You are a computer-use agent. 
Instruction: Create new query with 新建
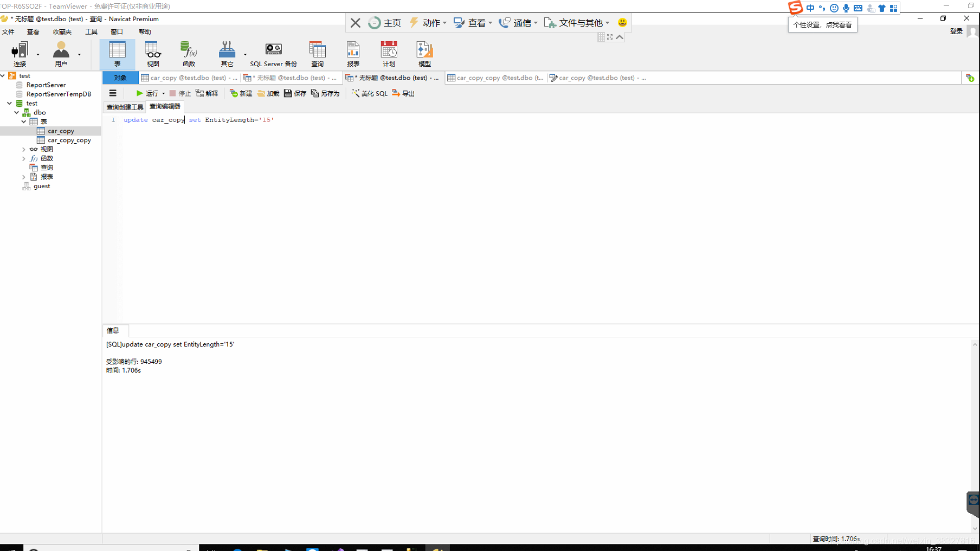[241, 93]
